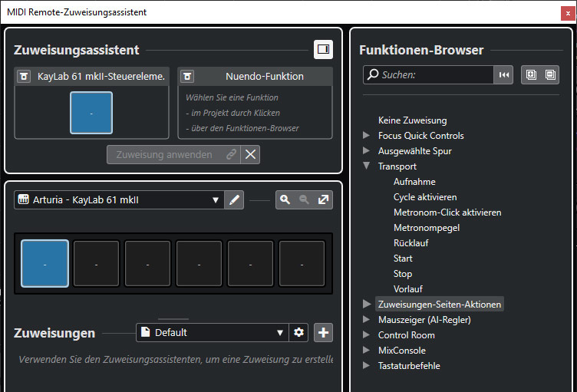Click the X button beside Zuweisung anwenden

click(251, 154)
